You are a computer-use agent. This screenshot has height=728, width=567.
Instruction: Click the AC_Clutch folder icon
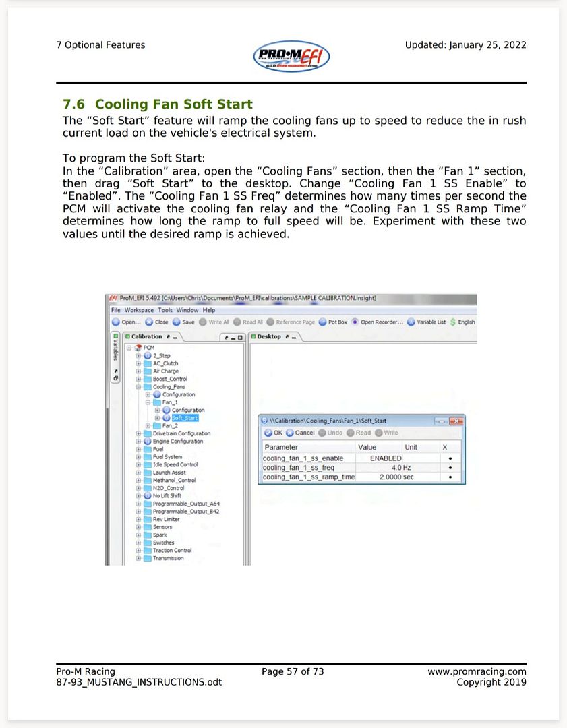pyautogui.click(x=148, y=363)
